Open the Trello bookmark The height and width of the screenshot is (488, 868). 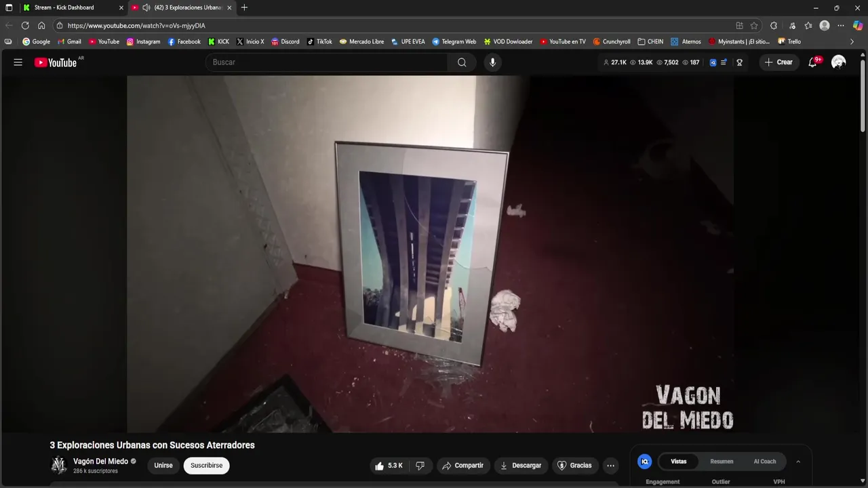789,41
